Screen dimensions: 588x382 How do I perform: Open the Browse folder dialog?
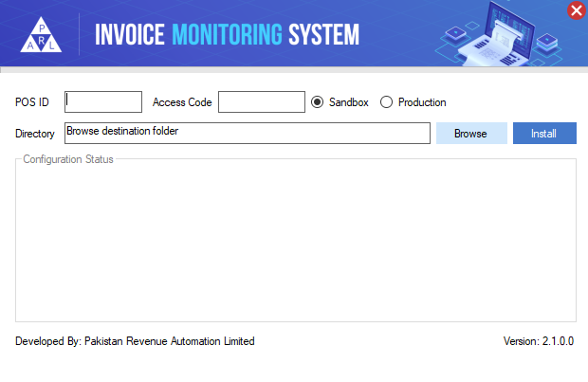pos(471,133)
